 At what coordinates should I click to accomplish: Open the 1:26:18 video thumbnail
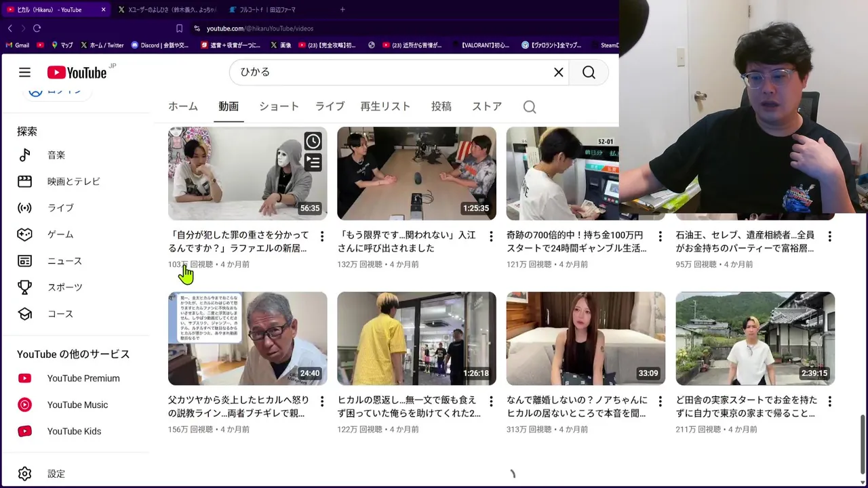point(417,338)
